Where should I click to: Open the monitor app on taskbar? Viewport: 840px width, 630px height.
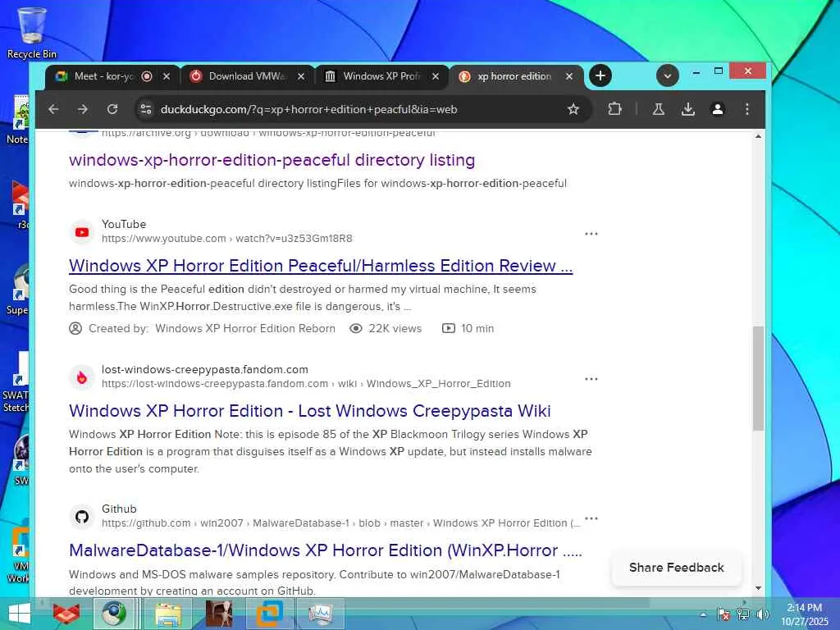pos(320,614)
